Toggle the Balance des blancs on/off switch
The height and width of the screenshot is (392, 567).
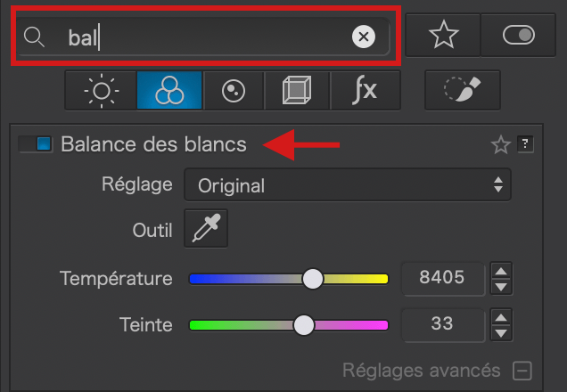pos(36,144)
